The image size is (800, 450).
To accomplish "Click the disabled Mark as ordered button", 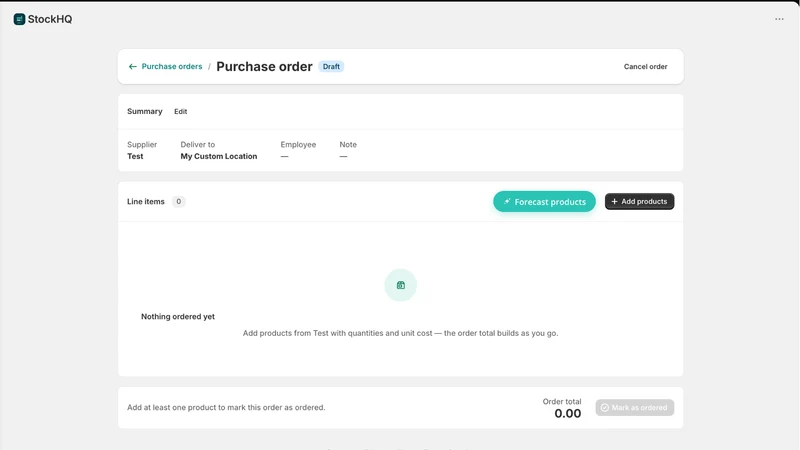I will [x=635, y=408].
